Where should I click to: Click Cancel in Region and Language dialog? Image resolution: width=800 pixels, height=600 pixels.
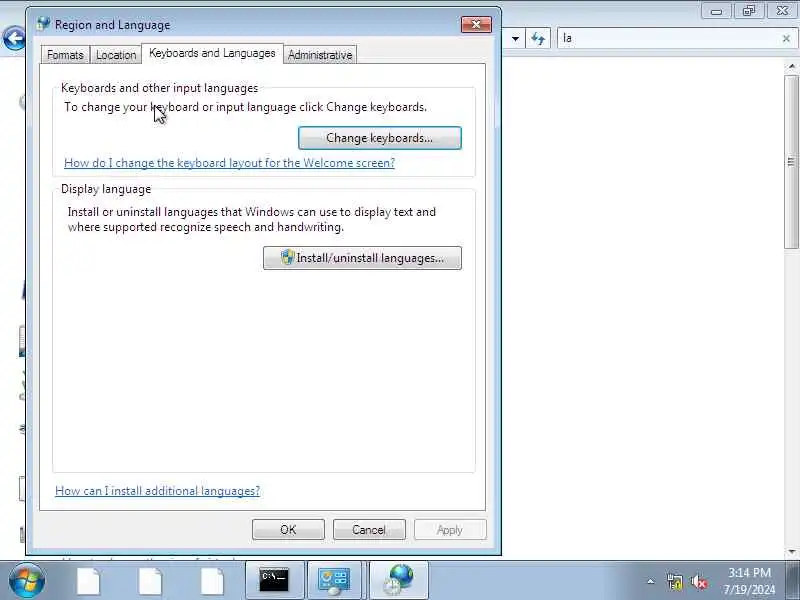point(369,530)
